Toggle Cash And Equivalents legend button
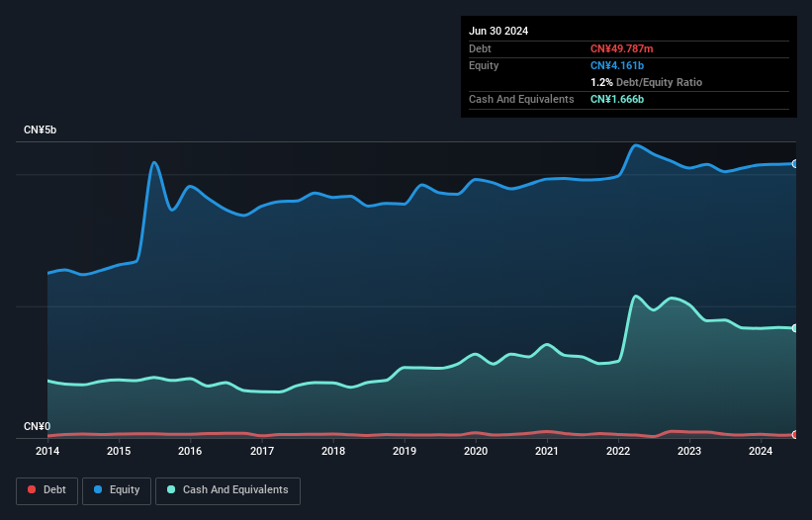 227,490
